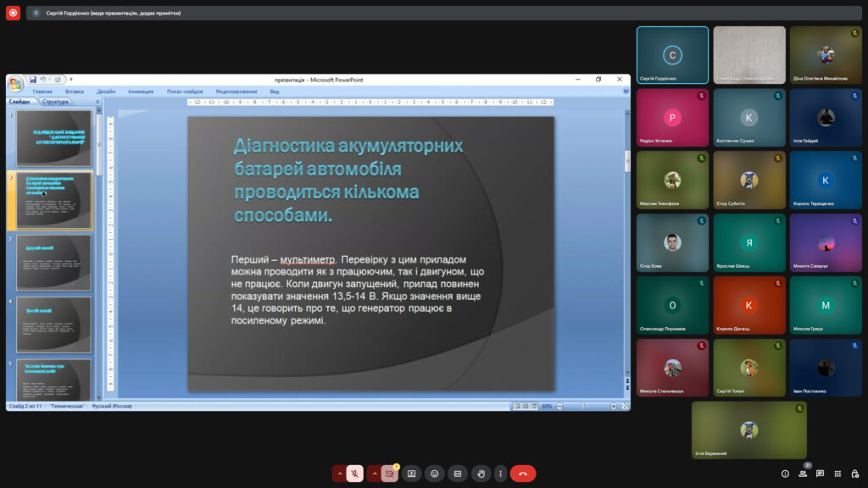Click the share screen present button

click(411, 474)
